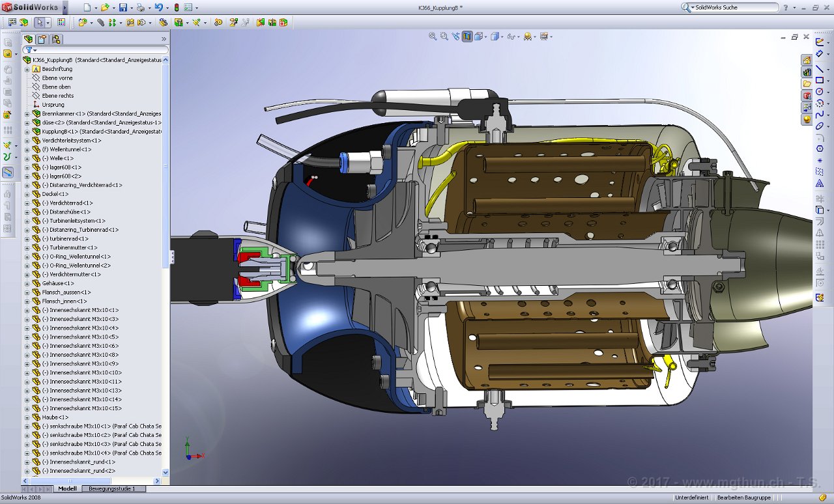
Task: Click the Rebuild traffic light icon
Action: click(x=176, y=8)
